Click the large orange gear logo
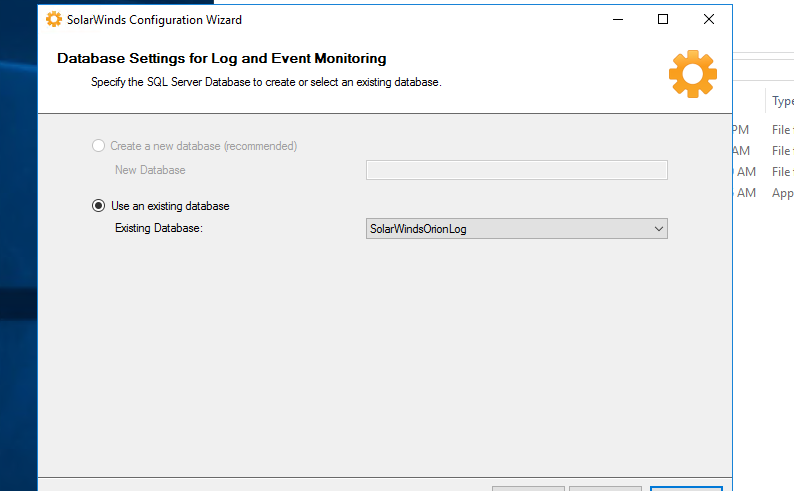Image resolution: width=794 pixels, height=491 pixels. (693, 74)
